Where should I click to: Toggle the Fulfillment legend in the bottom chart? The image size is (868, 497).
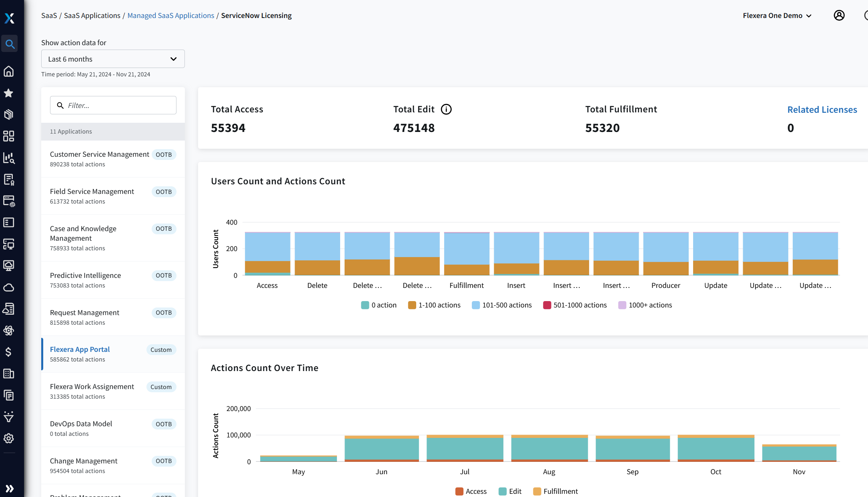555,491
